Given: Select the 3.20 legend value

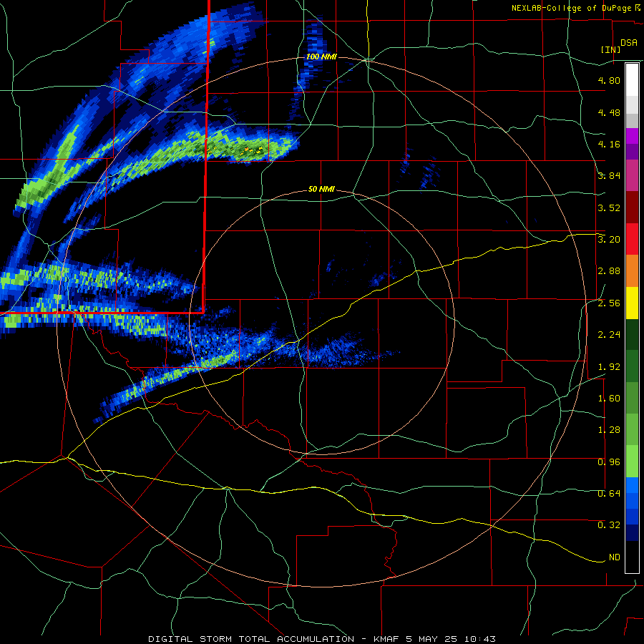Looking at the screenshot, I should [609, 240].
